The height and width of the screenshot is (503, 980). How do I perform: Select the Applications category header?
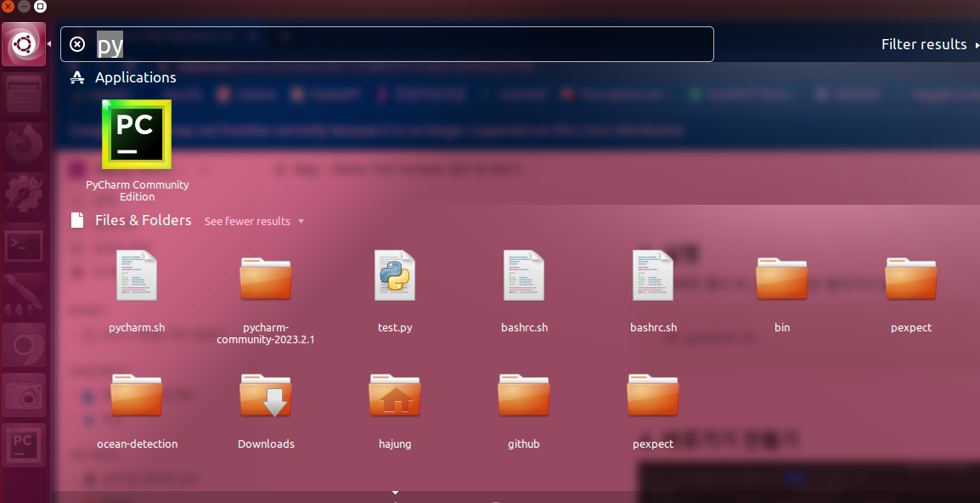[124, 77]
